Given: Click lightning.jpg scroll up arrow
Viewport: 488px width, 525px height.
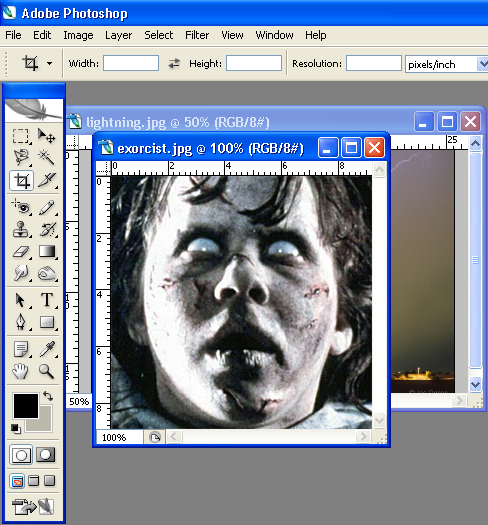Looking at the screenshot, I should pyautogui.click(x=476, y=144).
